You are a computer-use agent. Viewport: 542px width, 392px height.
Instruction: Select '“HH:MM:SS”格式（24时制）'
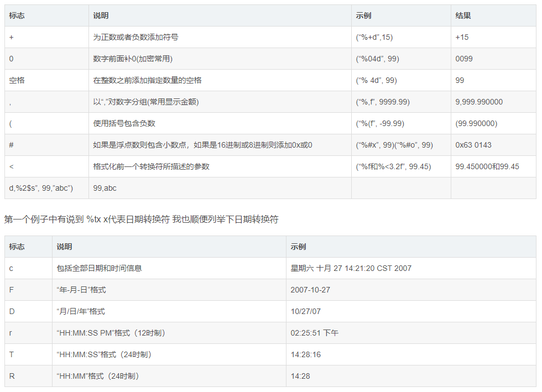point(104,354)
